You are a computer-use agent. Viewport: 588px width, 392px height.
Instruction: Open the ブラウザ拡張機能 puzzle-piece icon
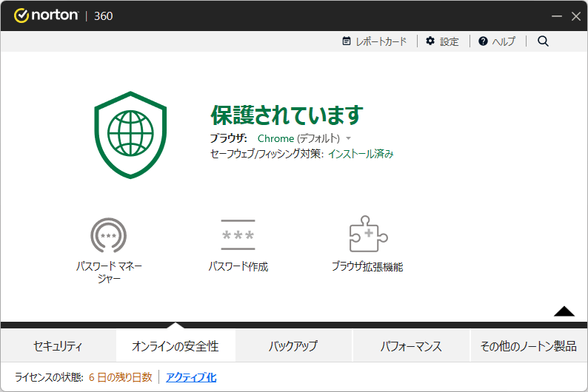click(x=368, y=234)
